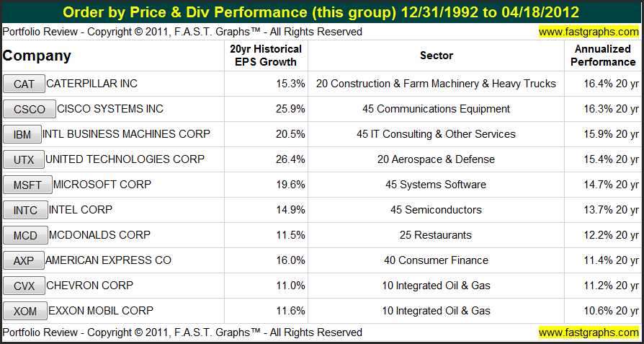Follow the bottom www.fastgraphs.com link
The image size is (644, 344).
click(588, 332)
